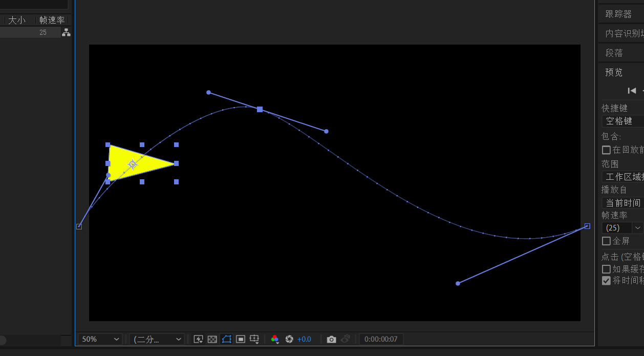Viewport: 644px width, 356px height.
Task: Toggle mask and shape path visibility
Action: [x=227, y=339]
